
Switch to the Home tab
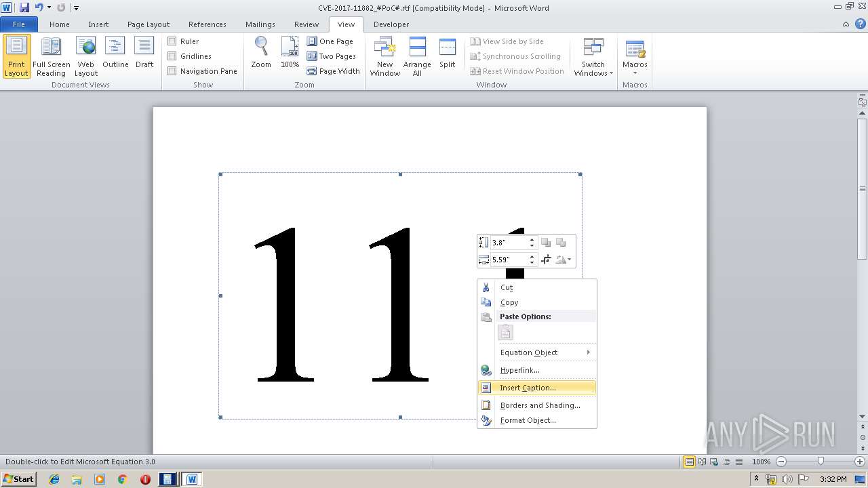click(x=59, y=24)
